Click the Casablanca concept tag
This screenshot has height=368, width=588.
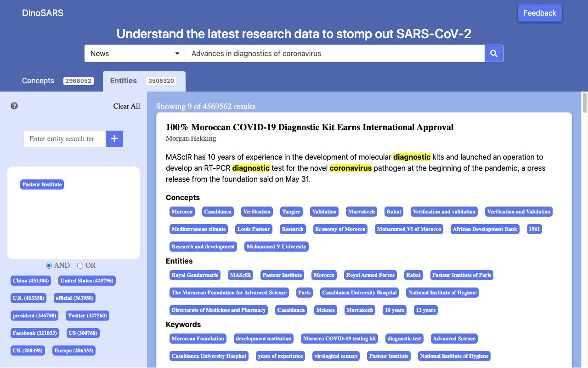point(218,212)
